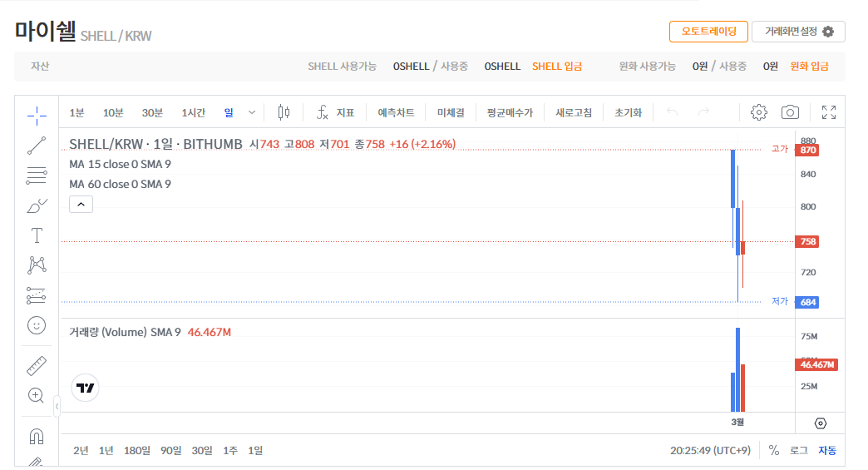Select the 10분 interval
Screen dimensions: 868x470
click(113, 113)
